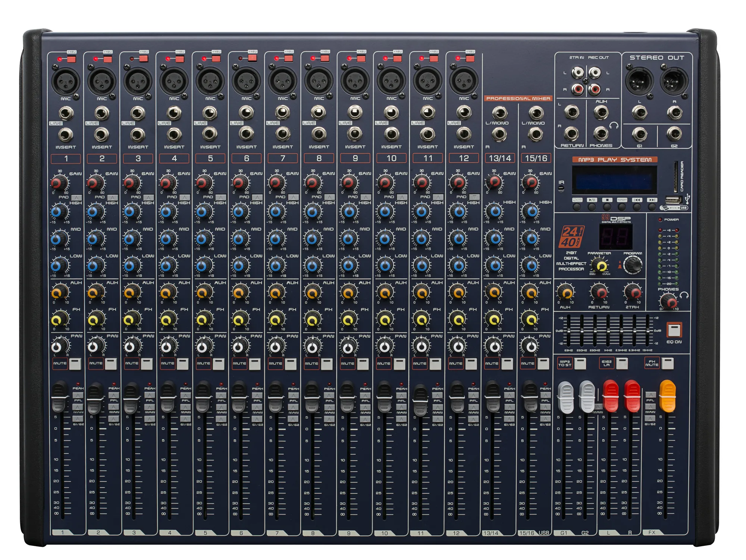Grab the orange FX master fader
Screen dimensions: 746x560
point(668,396)
